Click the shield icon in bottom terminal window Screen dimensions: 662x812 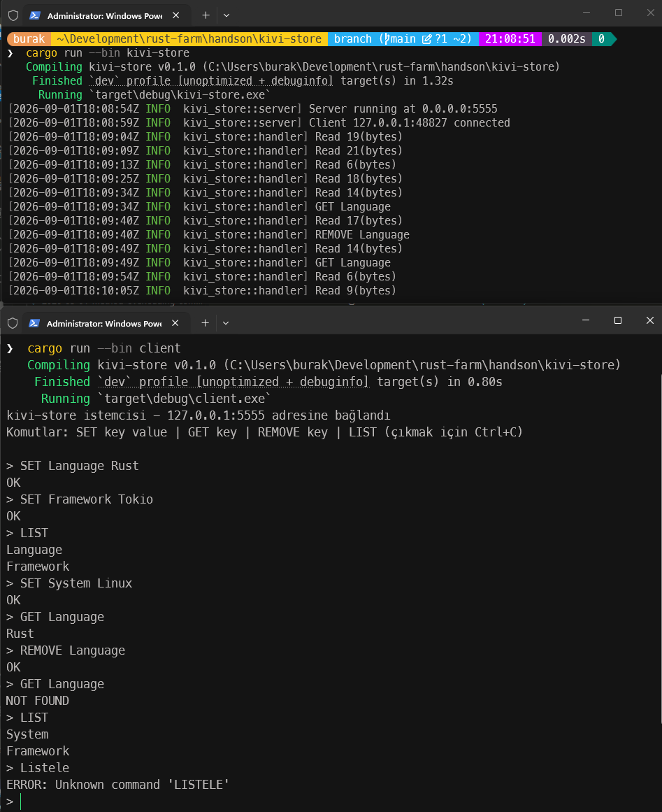tap(13, 323)
